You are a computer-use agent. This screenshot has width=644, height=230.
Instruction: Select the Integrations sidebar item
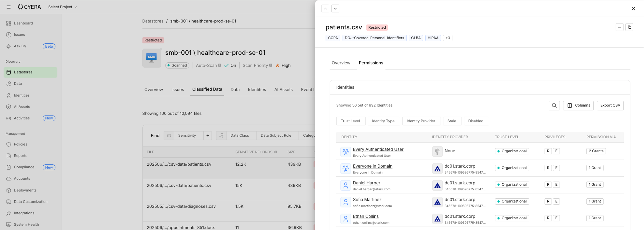[x=24, y=213]
